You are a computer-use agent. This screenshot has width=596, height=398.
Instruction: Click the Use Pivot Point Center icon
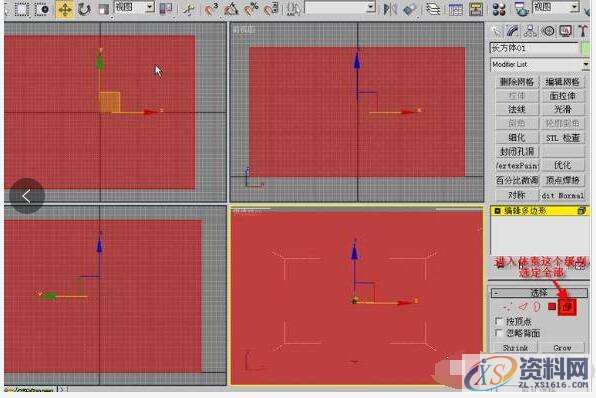pyautogui.click(x=166, y=9)
